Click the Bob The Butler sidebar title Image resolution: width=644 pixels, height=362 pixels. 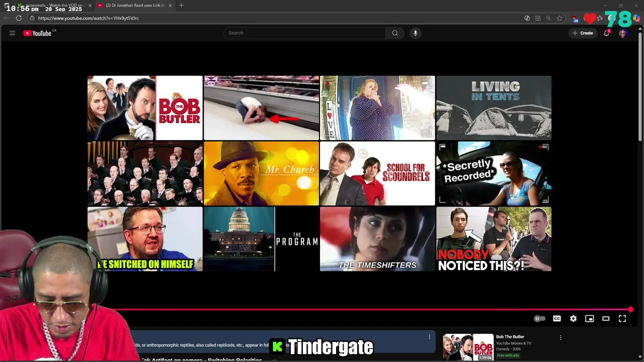click(510, 337)
